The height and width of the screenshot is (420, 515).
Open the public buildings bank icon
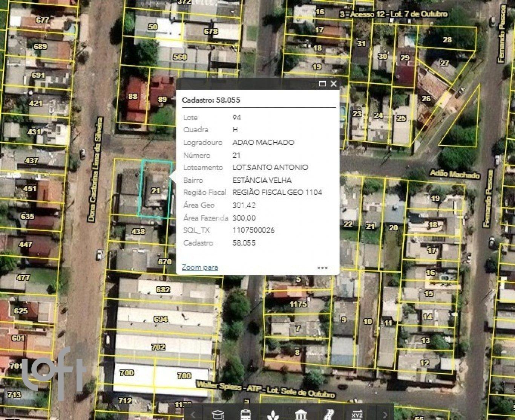point(300,415)
